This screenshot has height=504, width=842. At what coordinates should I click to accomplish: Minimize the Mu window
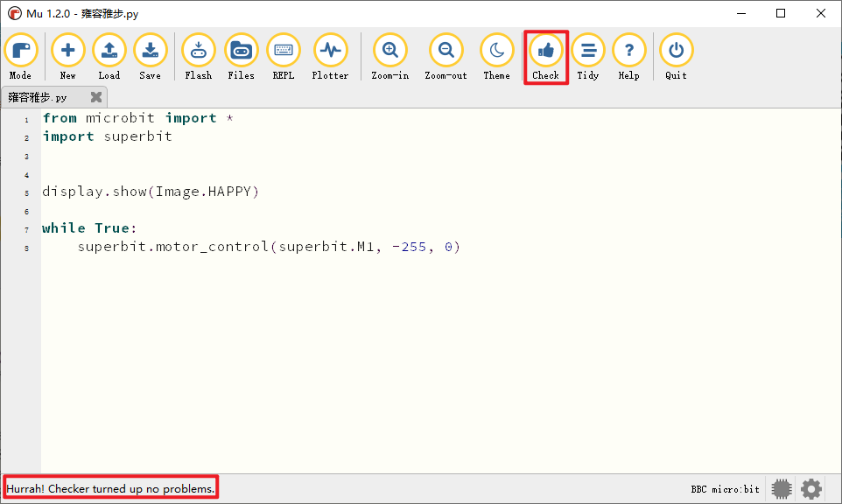click(x=741, y=13)
